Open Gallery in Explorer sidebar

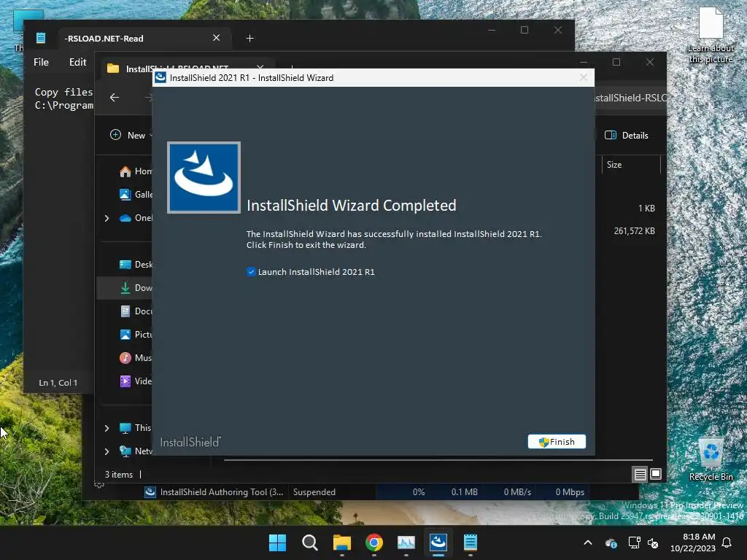coord(136,194)
